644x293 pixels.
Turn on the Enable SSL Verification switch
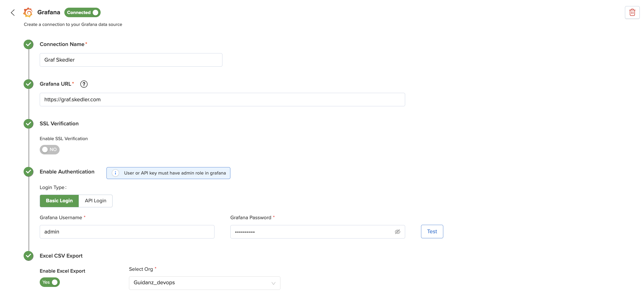tap(50, 150)
